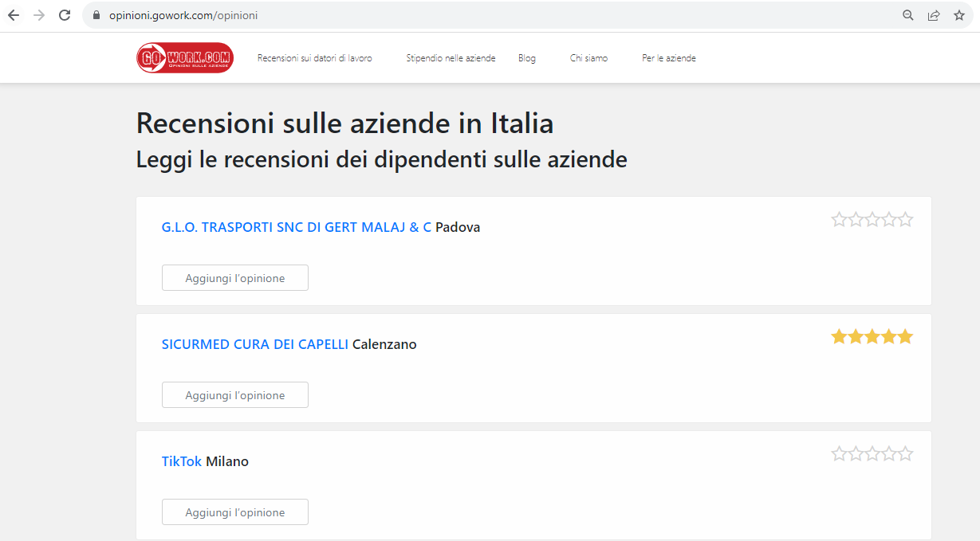Screen dimensions: 980x541
Task: Click the first empty star for TikTok
Action: (x=839, y=453)
